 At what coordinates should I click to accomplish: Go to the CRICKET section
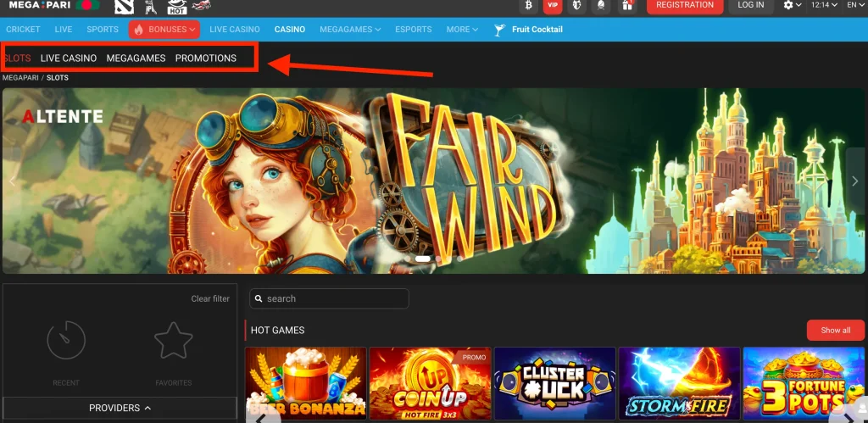pyautogui.click(x=23, y=30)
